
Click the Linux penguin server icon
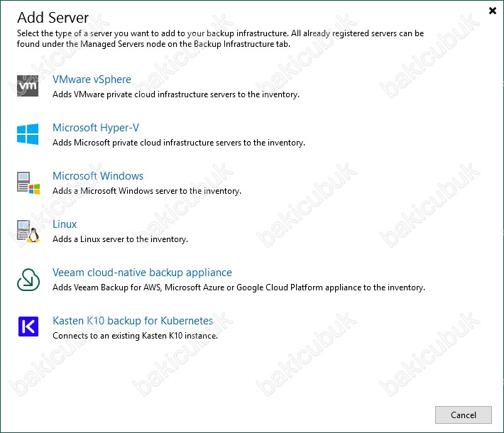coord(28,231)
